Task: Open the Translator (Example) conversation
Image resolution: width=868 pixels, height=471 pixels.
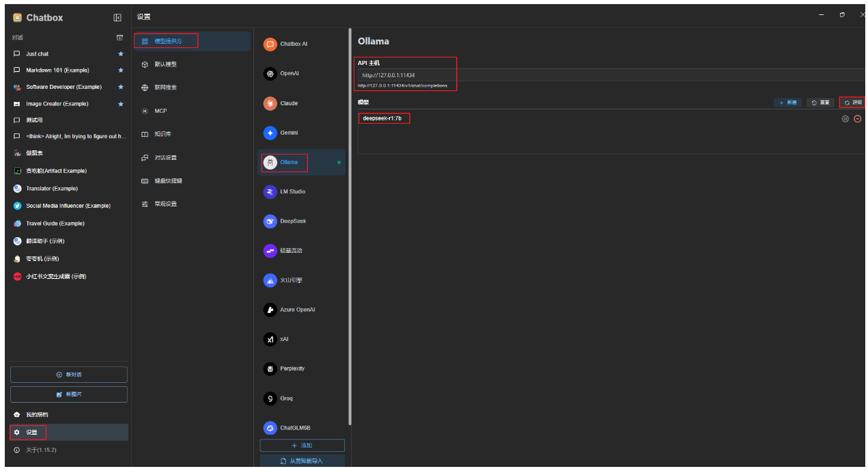Action: (x=68, y=188)
